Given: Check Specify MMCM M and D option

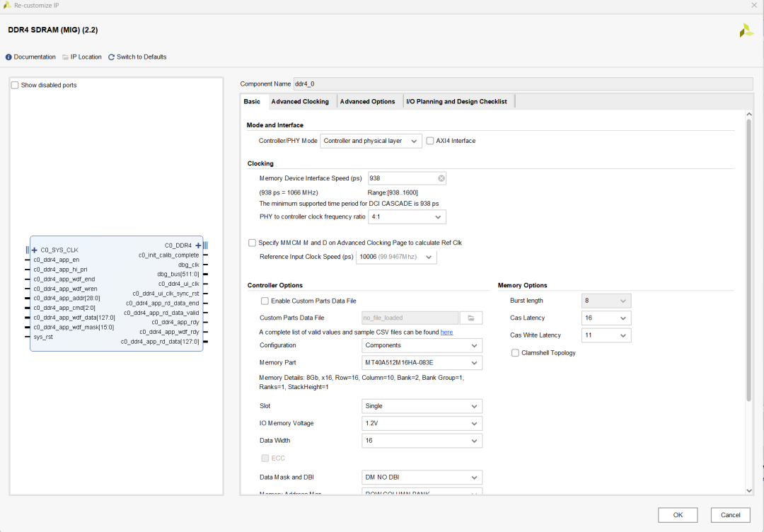Looking at the screenshot, I should [252, 243].
